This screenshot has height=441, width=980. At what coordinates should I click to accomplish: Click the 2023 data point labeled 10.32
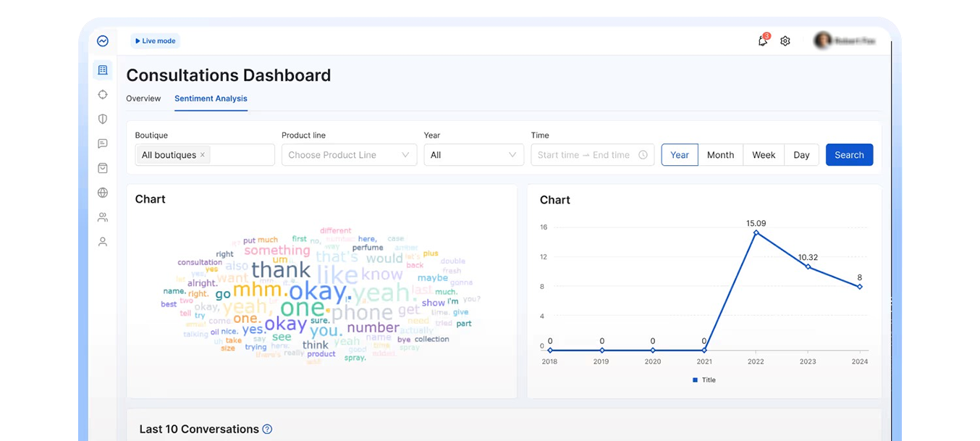808,267
